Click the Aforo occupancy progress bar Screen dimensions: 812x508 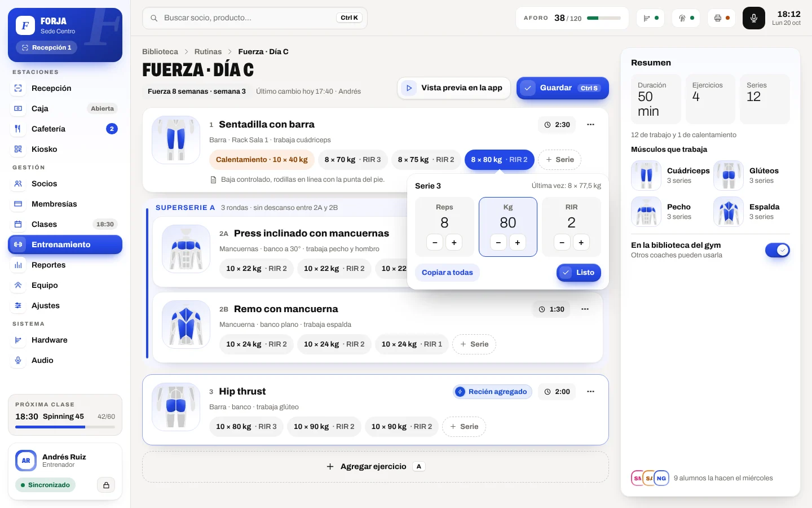(604, 18)
